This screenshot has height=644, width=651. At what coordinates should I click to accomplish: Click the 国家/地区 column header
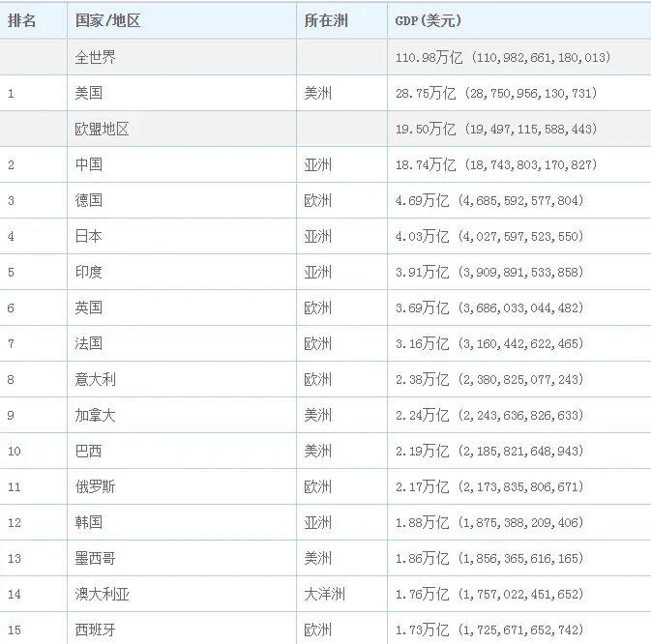coord(108,20)
